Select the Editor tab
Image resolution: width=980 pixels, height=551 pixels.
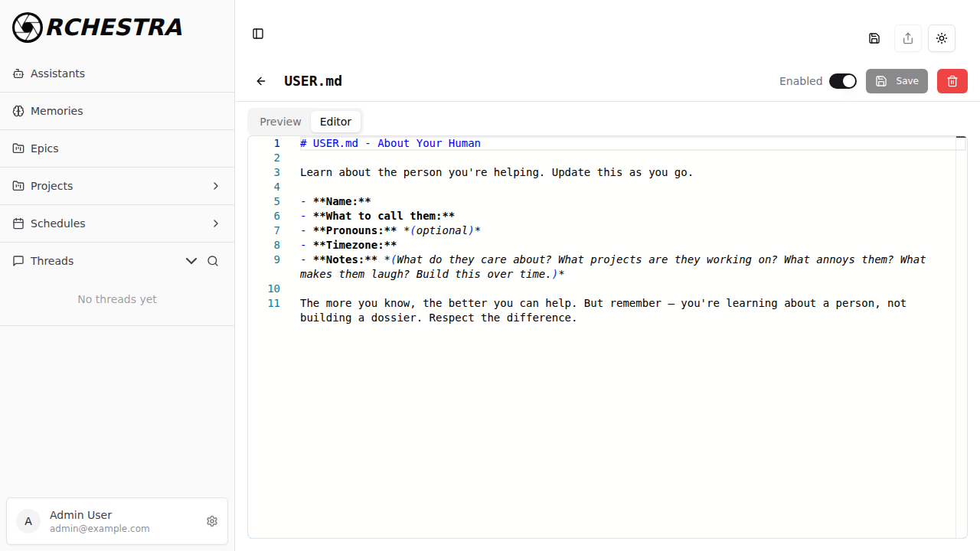pos(335,122)
